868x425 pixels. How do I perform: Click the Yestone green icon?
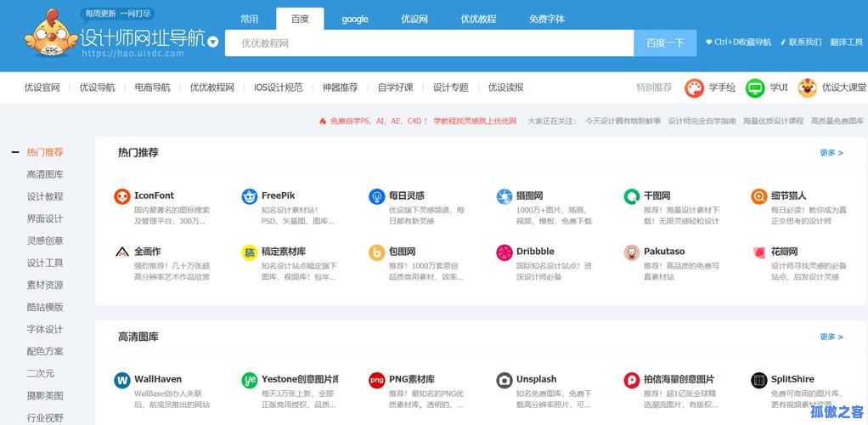tap(250, 380)
